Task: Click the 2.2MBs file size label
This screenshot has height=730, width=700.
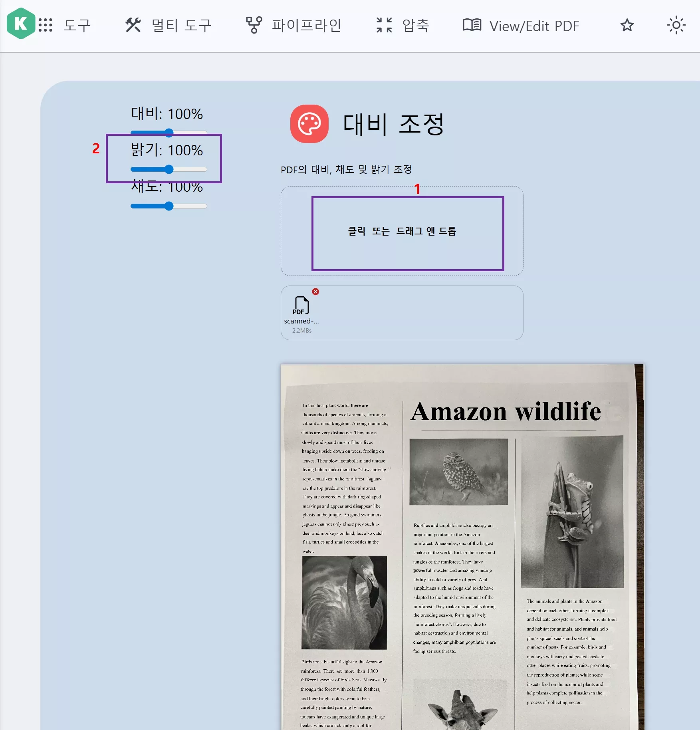Action: point(302,330)
